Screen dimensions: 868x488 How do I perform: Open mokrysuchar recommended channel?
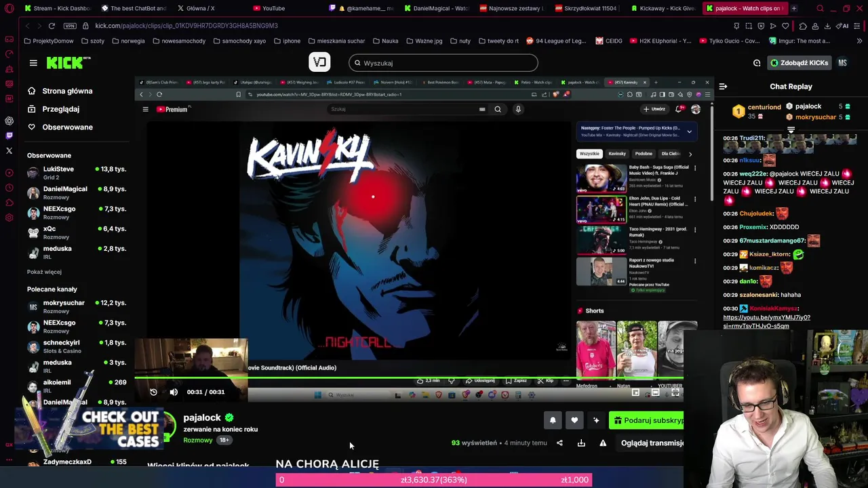coord(76,306)
